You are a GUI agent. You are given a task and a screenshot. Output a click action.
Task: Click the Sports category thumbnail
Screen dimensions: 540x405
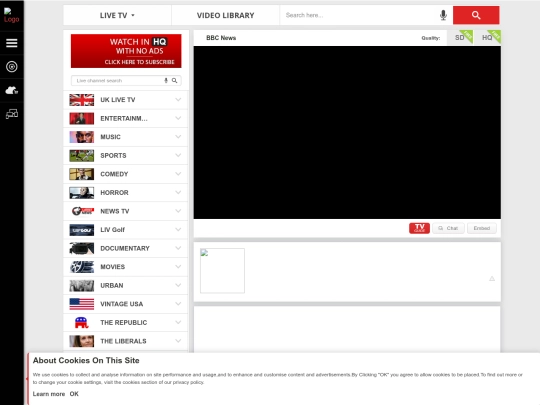(x=82, y=156)
